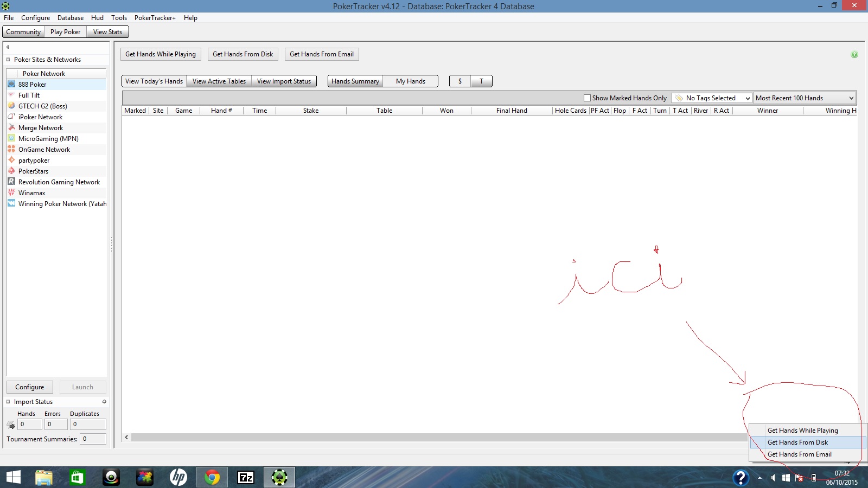868x488 pixels.
Task: Choose Get Hands From Disk in popup menu
Action: pos(808,442)
